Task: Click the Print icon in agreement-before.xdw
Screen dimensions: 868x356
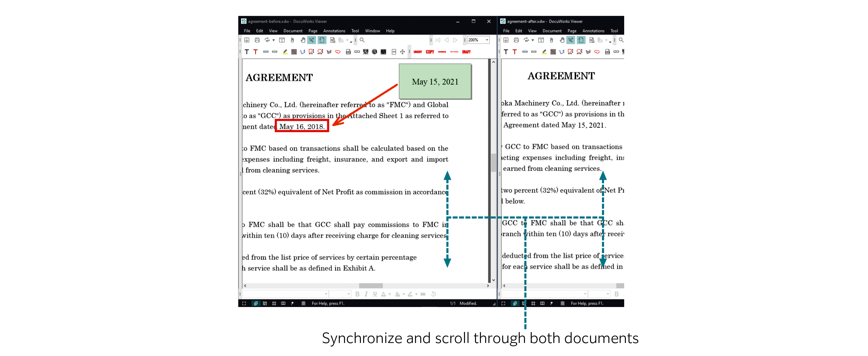Action: click(257, 39)
